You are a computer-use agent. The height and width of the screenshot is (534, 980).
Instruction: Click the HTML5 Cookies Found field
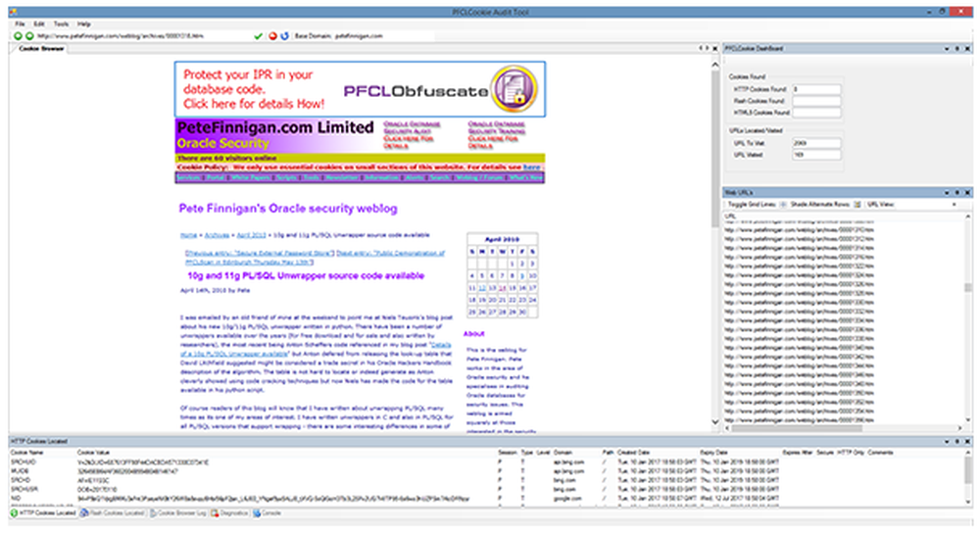pyautogui.click(x=816, y=113)
